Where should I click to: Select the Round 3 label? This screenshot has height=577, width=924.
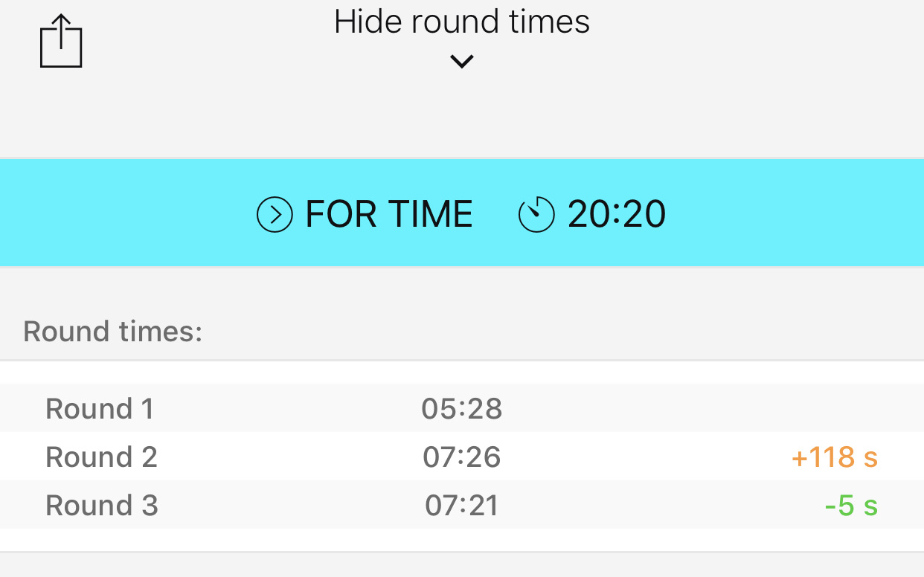101,506
